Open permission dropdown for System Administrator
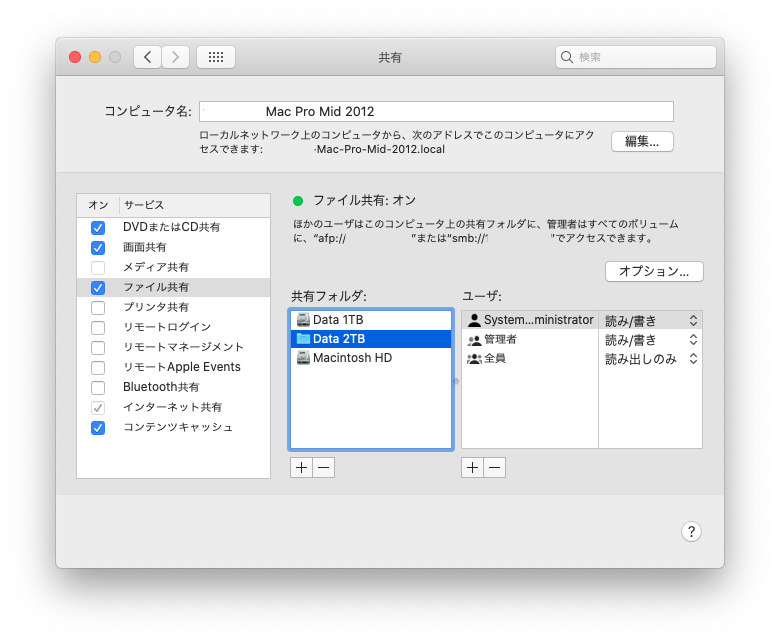780x642 pixels. (650, 321)
